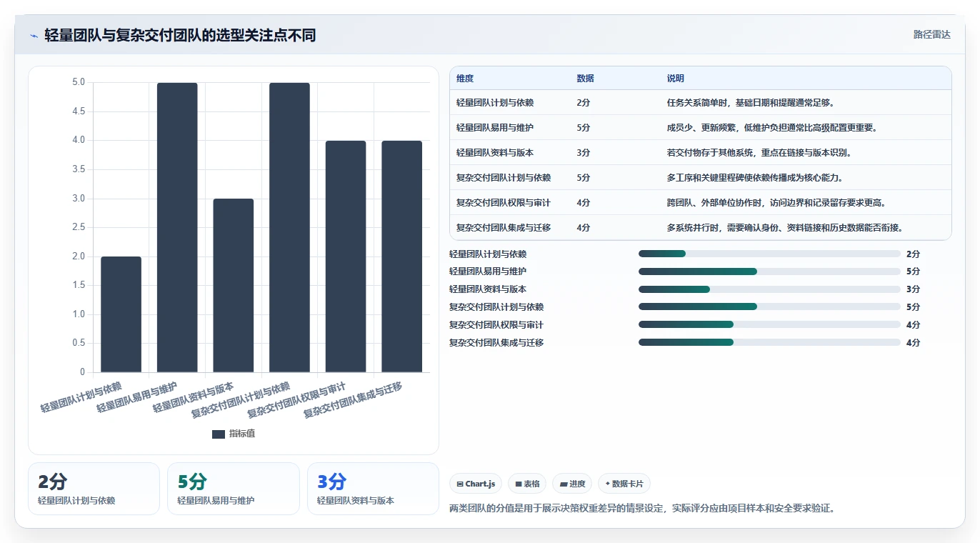Image resolution: width=980 pixels, height=543 pixels.
Task: Click the progress bar for 轻量团队资料与版本
Action: tap(769, 289)
